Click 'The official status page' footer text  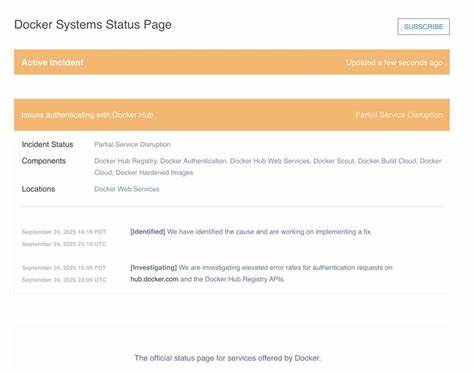coord(227,358)
